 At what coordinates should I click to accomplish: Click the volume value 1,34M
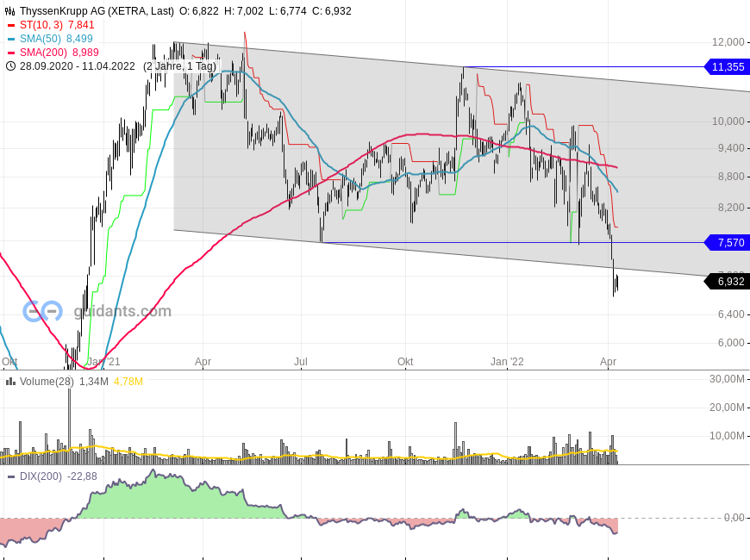click(94, 381)
